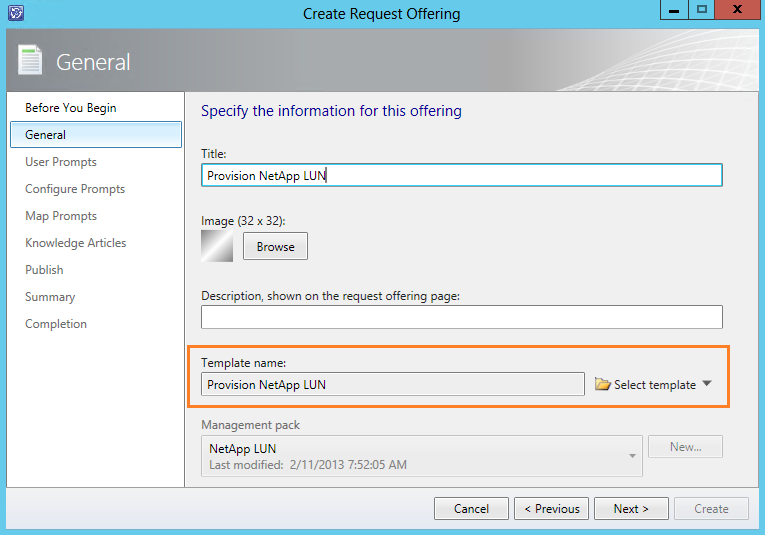Close the Create Request Offering window
Image resolution: width=765 pixels, height=535 pixels.
tap(738, 10)
